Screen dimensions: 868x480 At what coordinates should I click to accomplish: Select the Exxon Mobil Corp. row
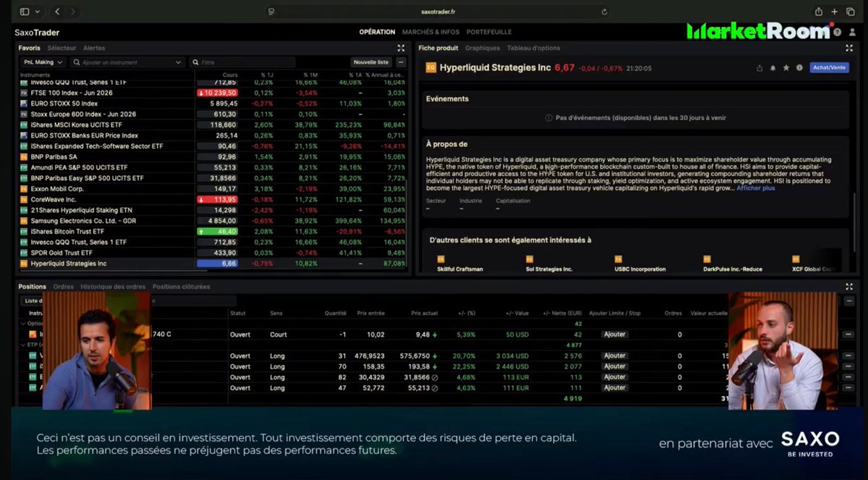(213, 188)
